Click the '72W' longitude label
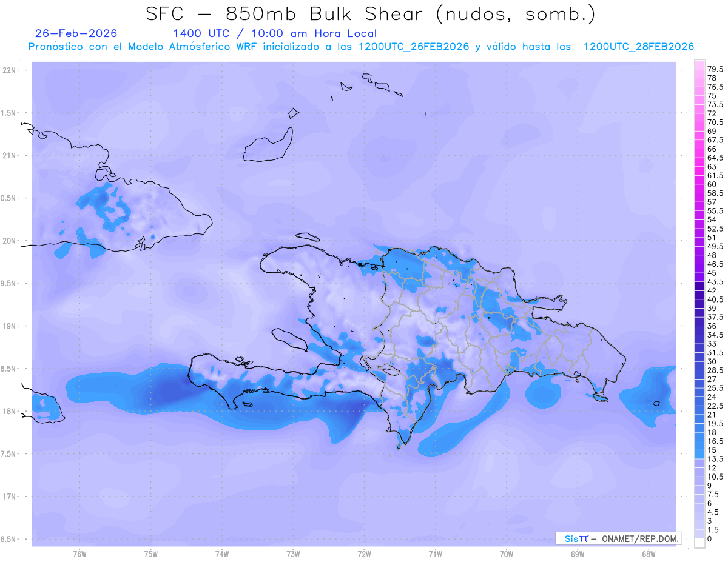728x562 pixels. click(365, 554)
